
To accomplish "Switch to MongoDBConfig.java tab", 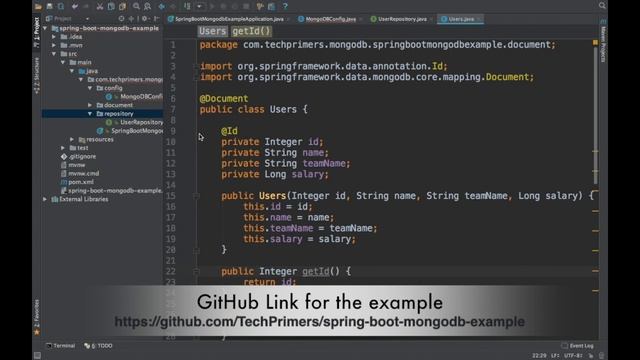I will click(330, 19).
